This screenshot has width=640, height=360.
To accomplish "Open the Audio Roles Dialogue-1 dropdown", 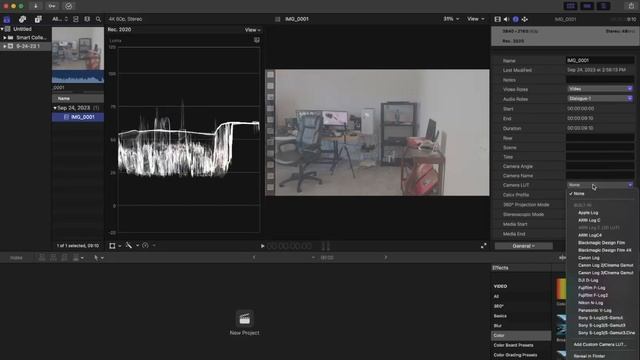I will [x=600, y=98].
